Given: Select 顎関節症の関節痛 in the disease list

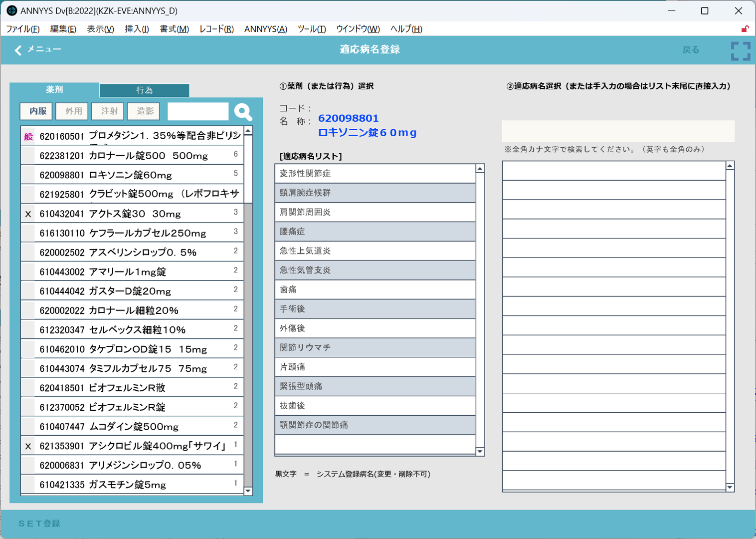Looking at the screenshot, I should (x=375, y=425).
